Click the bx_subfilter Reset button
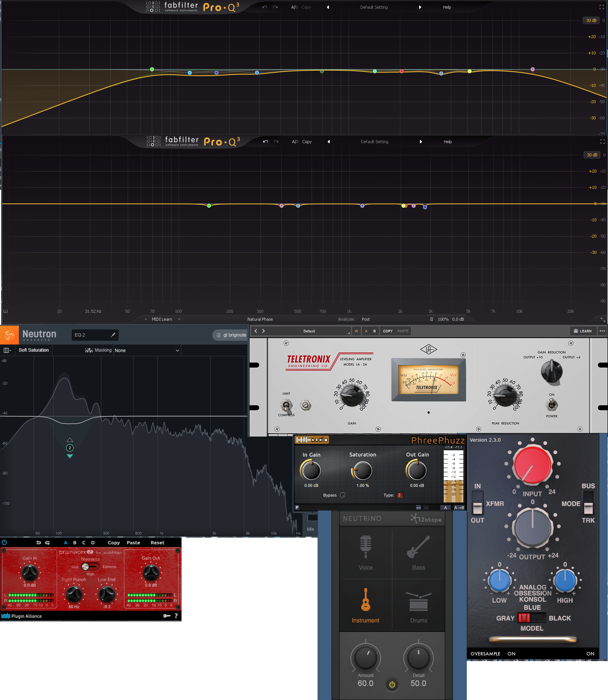 [157, 543]
